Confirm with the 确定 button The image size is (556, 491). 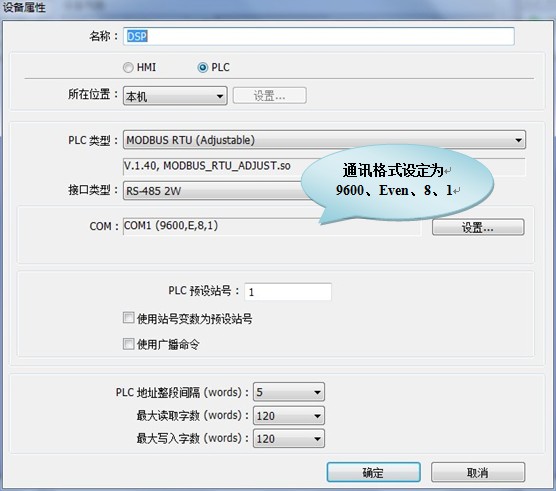pyautogui.click(x=373, y=472)
